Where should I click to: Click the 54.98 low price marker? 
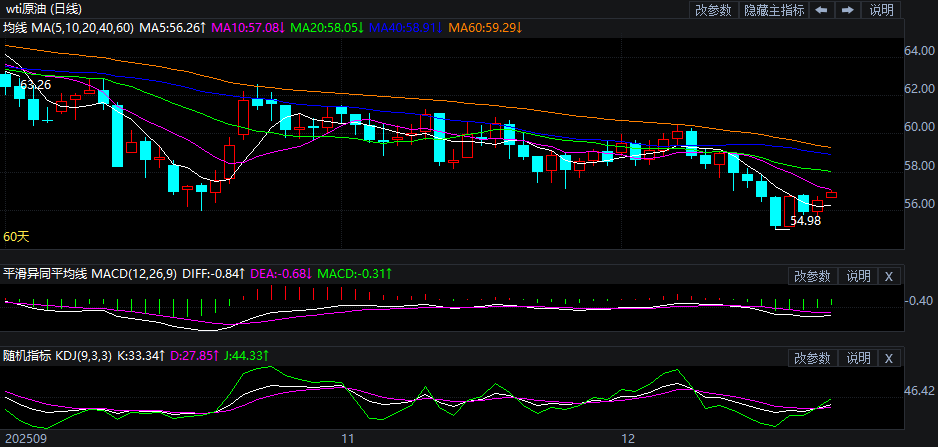point(805,221)
